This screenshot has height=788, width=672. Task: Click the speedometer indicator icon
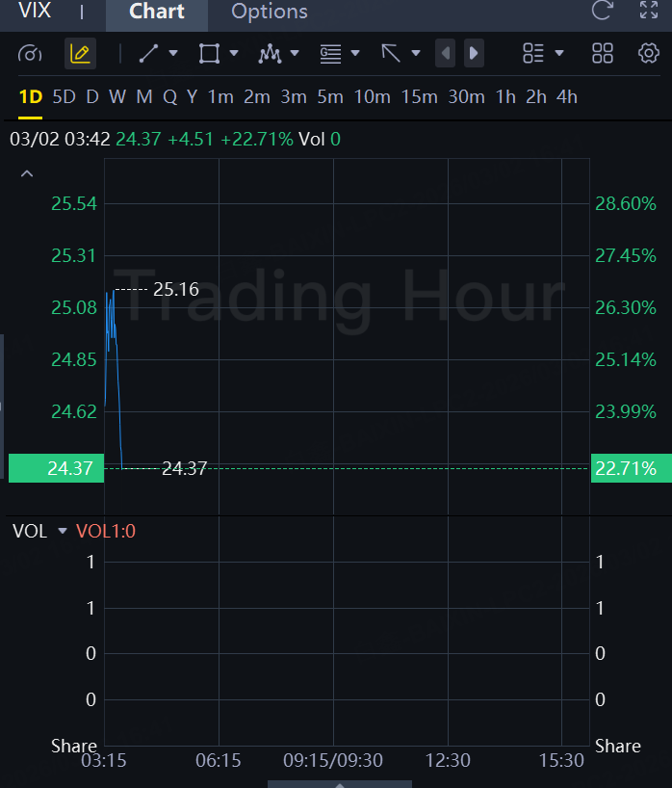pos(30,53)
